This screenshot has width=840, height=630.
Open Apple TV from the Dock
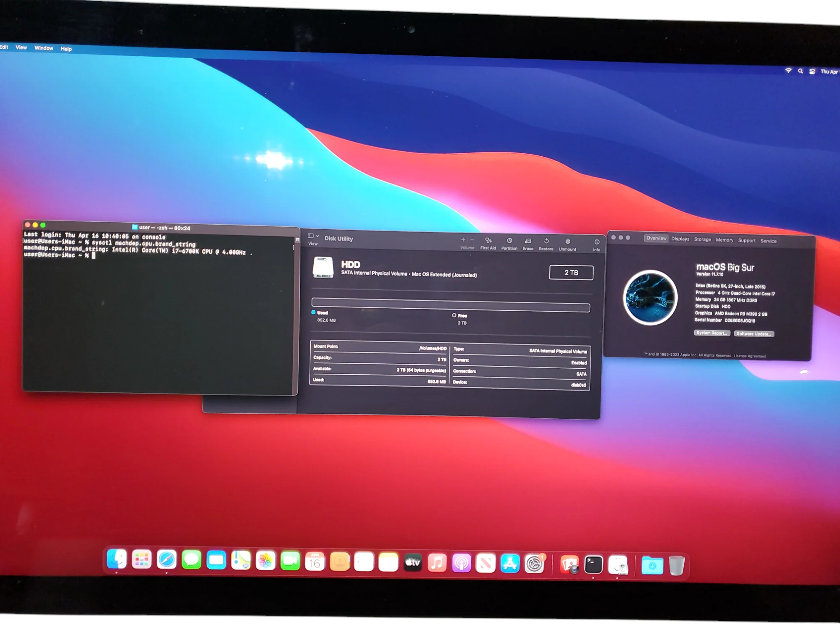412,563
